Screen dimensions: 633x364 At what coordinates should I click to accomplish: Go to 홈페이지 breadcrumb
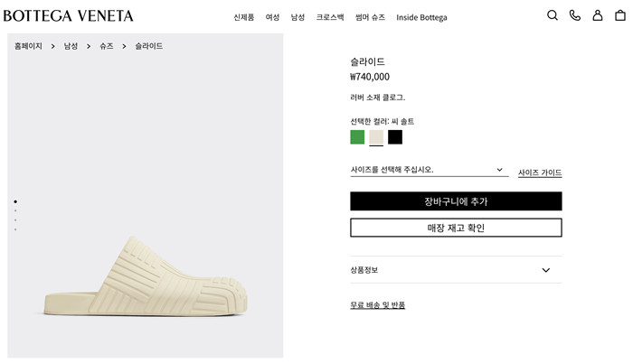tap(28, 46)
